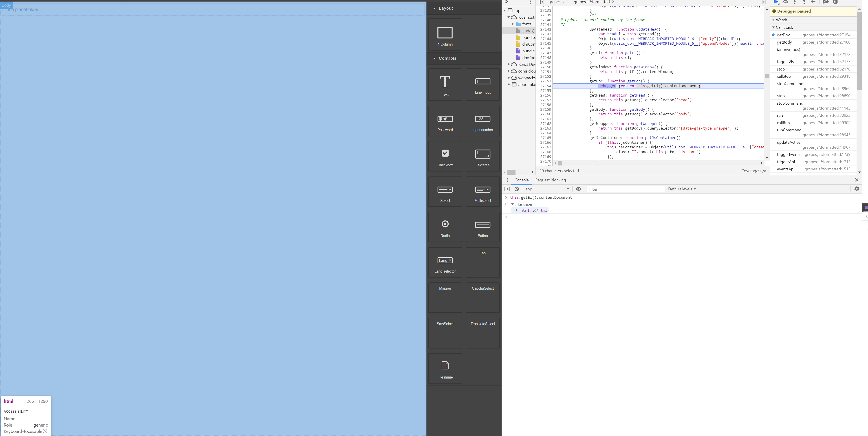Toggle deactivate breakpoints
Screen dimensions: 868x436
tap(826, 2)
